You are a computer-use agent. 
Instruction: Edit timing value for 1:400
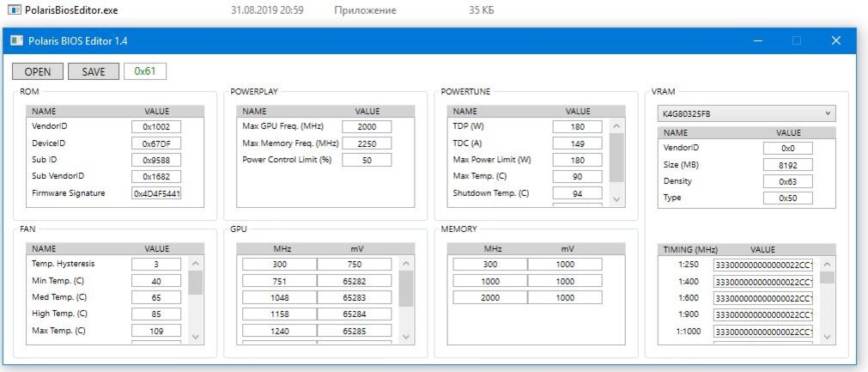click(762, 281)
